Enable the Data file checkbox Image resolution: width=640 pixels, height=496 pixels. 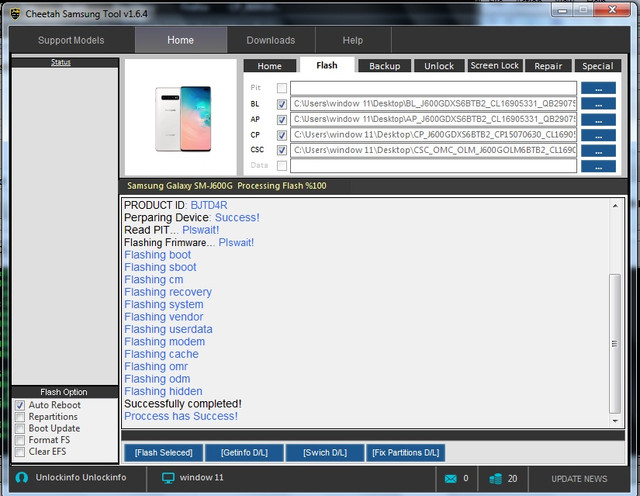pos(282,166)
